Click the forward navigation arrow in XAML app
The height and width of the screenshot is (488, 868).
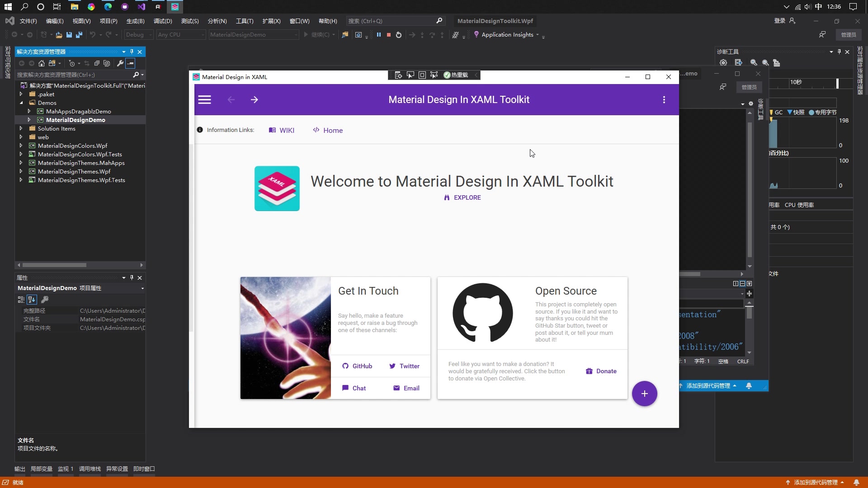pyautogui.click(x=255, y=99)
